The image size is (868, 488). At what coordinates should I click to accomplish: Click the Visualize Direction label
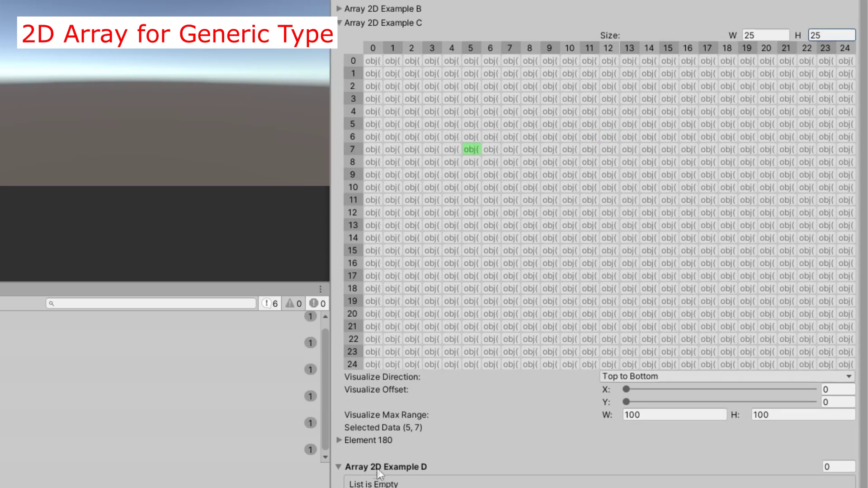tap(382, 377)
